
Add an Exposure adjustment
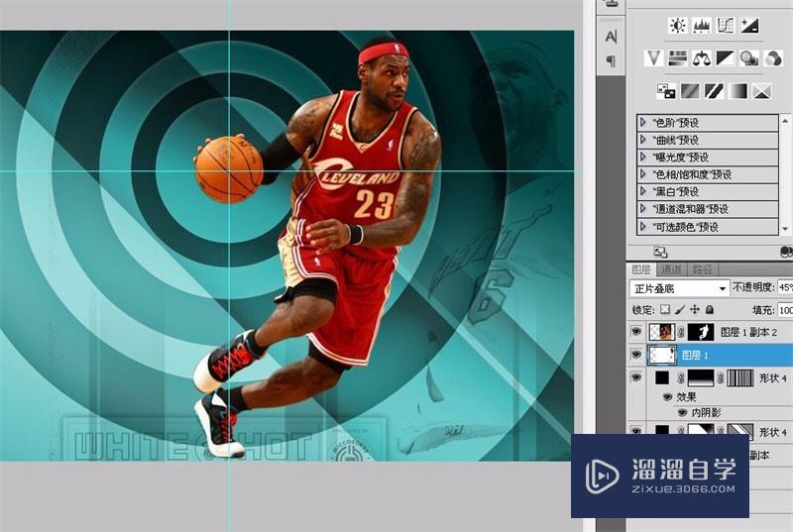click(749, 25)
